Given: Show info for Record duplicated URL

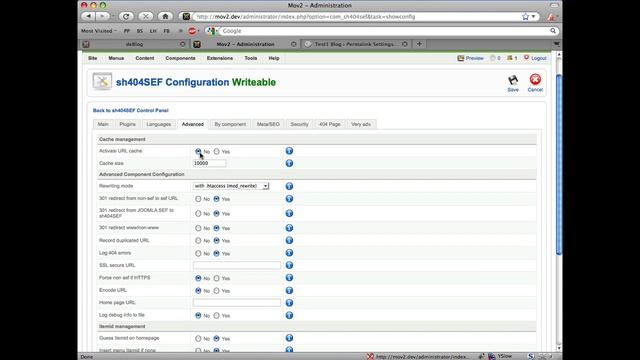Looking at the screenshot, I should click(289, 240).
